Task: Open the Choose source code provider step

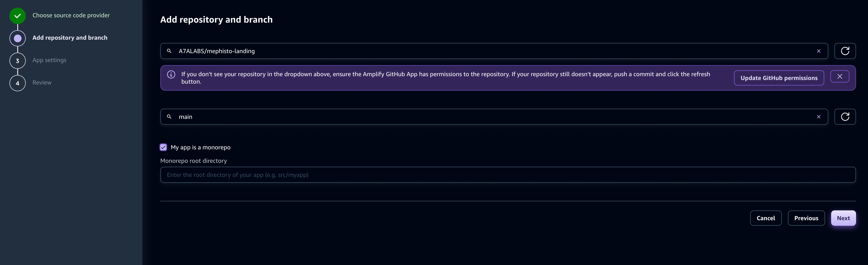Action: [x=71, y=15]
